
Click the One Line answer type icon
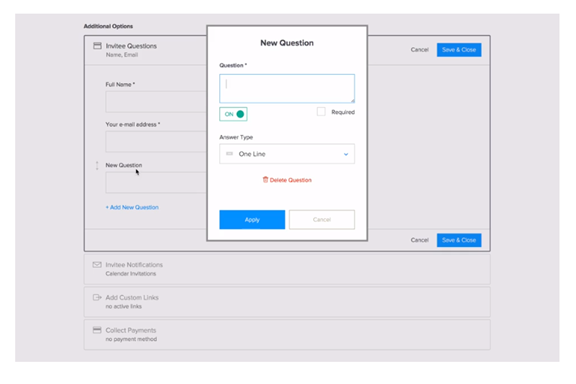tap(230, 154)
